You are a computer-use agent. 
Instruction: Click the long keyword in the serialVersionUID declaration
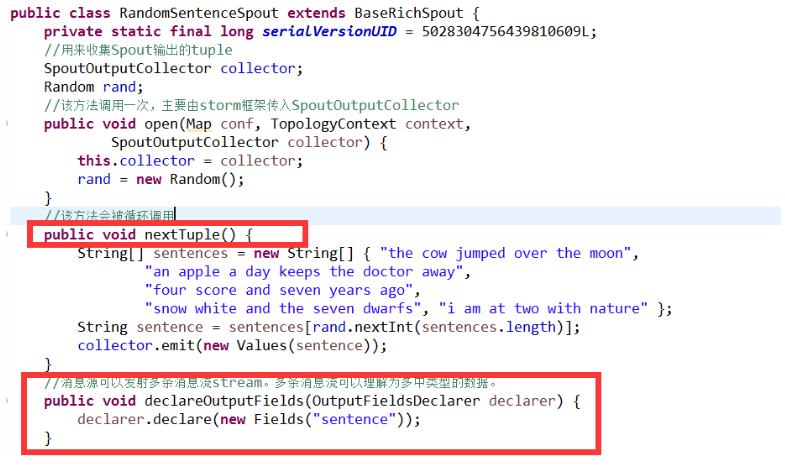tap(237, 32)
